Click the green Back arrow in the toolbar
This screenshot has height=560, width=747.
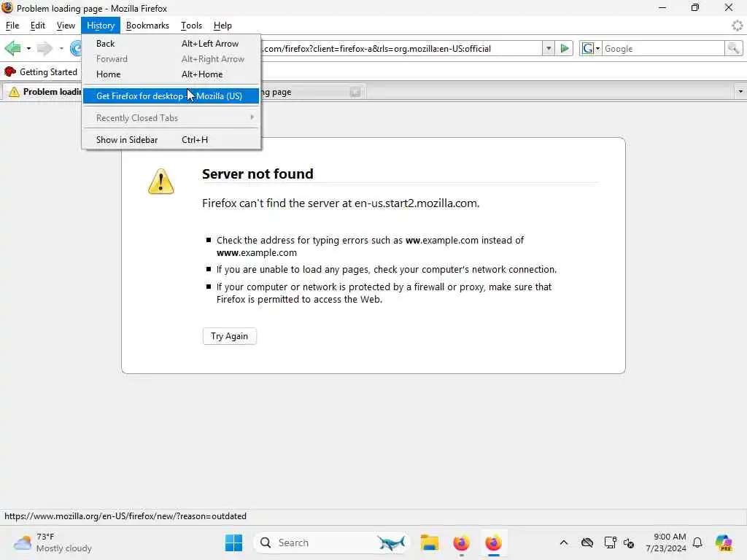coord(13,48)
